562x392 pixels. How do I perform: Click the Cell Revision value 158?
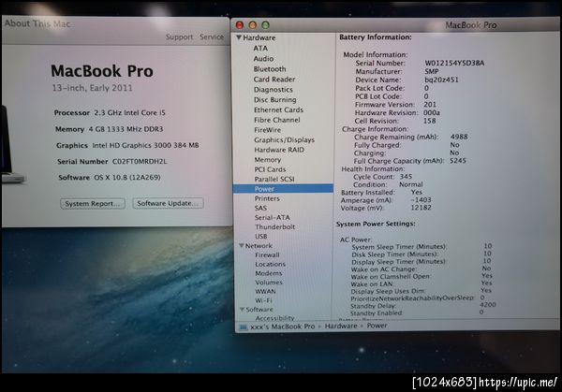click(x=429, y=121)
